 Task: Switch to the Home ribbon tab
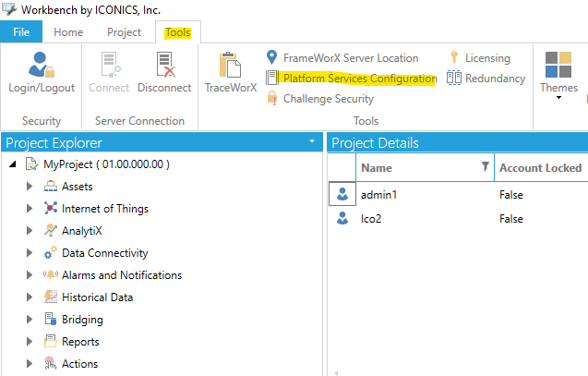click(68, 32)
